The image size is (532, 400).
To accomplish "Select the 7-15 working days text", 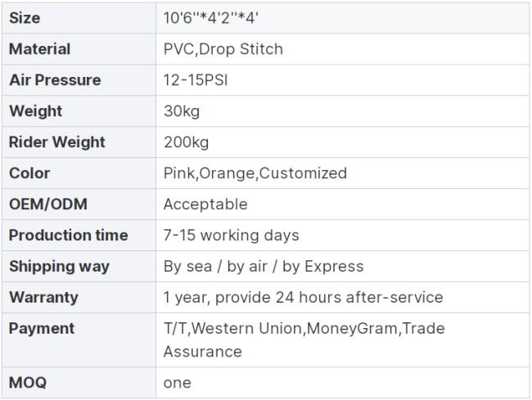I will coord(231,236).
